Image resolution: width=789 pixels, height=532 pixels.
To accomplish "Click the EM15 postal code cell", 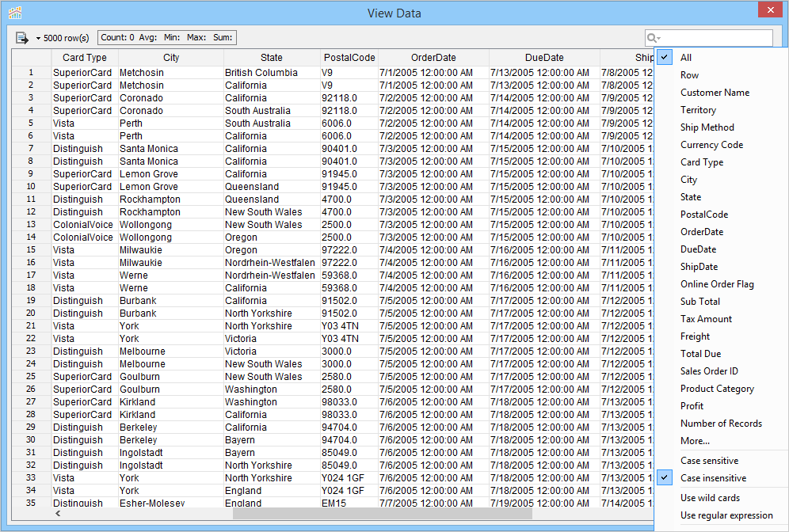I will [x=349, y=503].
